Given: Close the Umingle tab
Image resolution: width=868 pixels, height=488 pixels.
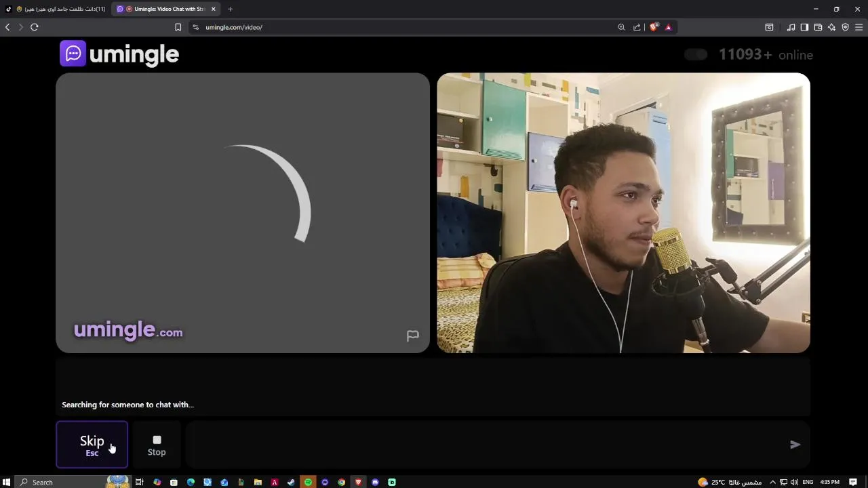Looking at the screenshot, I should point(213,9).
